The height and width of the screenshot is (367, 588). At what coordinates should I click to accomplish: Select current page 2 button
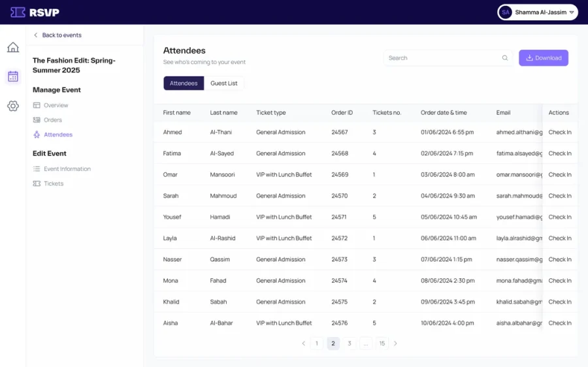(x=333, y=343)
